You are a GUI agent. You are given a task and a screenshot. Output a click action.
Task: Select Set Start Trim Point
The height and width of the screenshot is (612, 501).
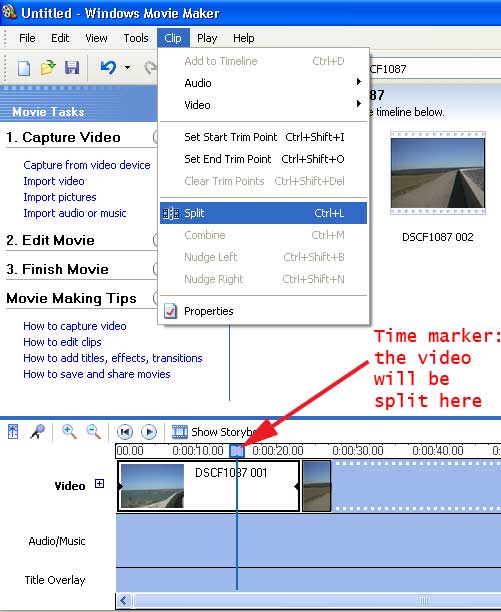pos(263,137)
